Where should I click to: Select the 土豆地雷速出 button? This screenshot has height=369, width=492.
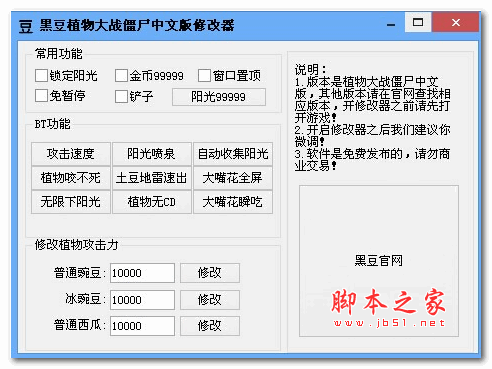click(x=152, y=178)
